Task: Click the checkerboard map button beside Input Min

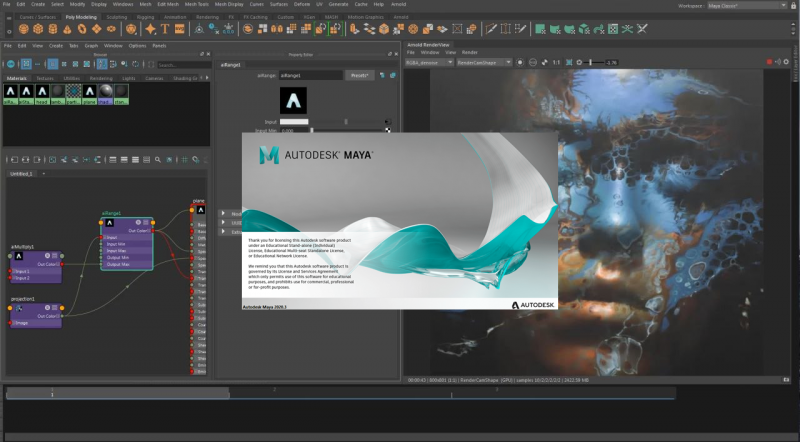Action: coord(388,130)
